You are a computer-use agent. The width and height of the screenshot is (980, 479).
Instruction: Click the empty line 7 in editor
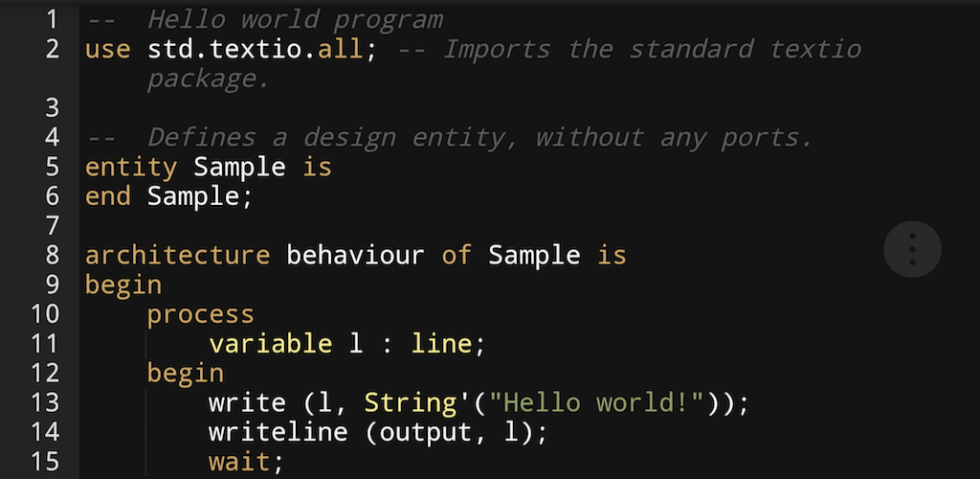[529, 226]
